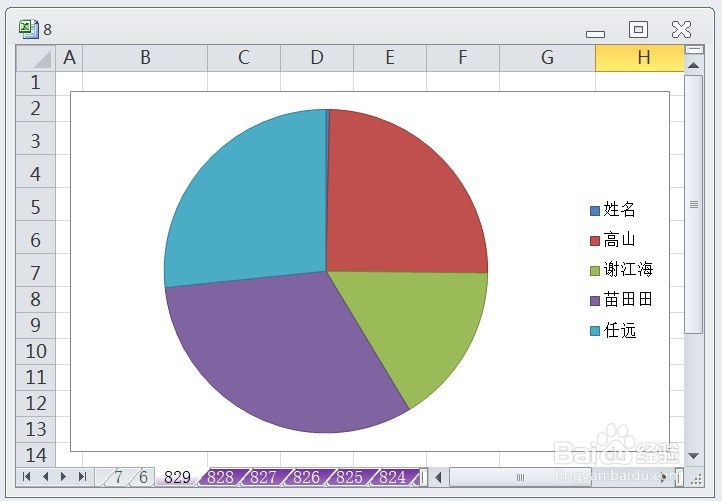722x501 pixels.
Task: Click the vertical scrollbar thumb
Action: point(693,204)
